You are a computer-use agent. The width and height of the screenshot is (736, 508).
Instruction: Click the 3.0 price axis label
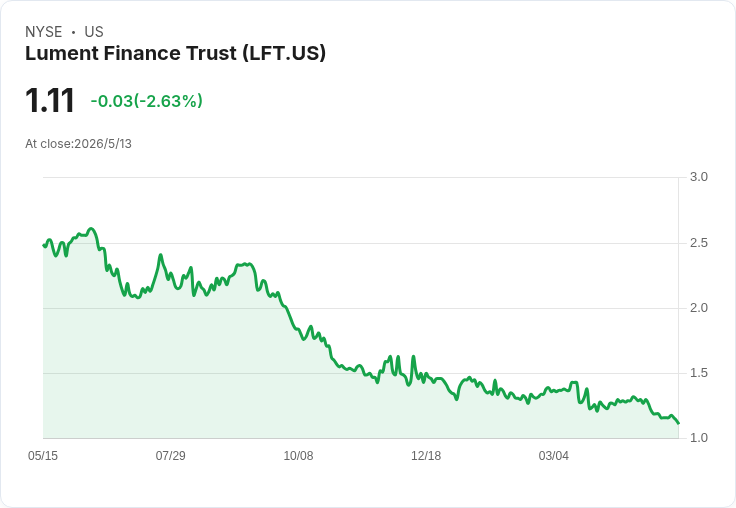pos(698,177)
